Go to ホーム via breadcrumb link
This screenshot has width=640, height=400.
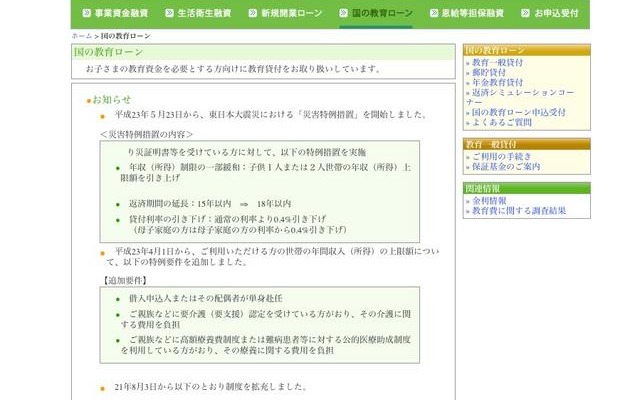(82, 36)
